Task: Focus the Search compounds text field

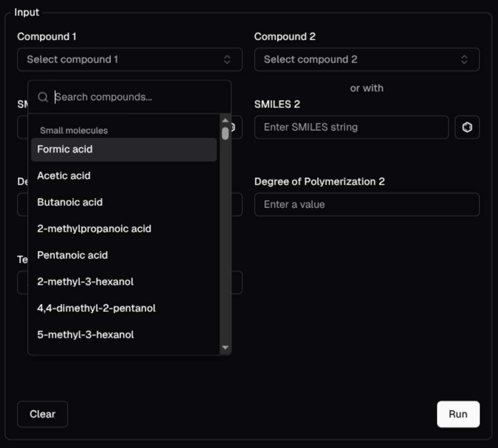Action: [138, 97]
